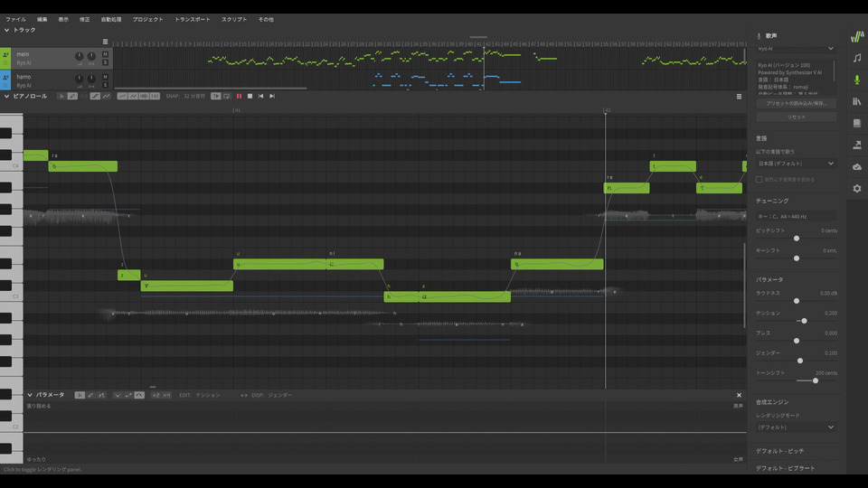The width and height of the screenshot is (868, 488).
Task: Mute the mein track
Action: [105, 54]
